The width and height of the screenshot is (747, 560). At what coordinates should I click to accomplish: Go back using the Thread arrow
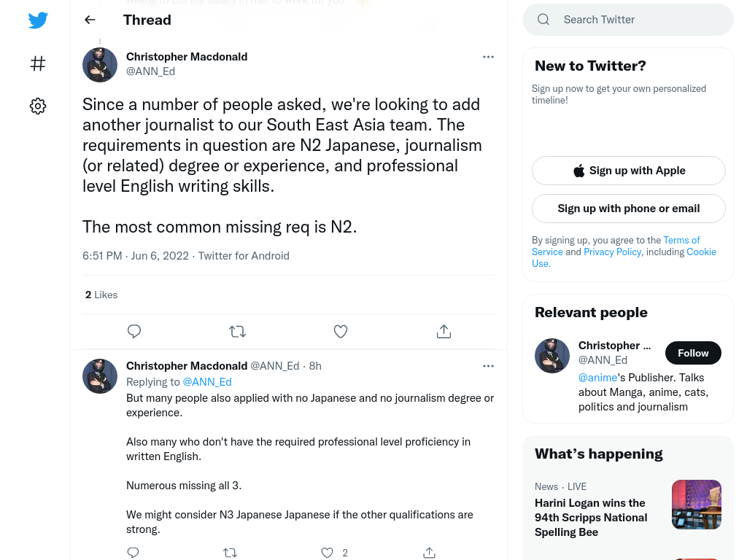coord(90,20)
